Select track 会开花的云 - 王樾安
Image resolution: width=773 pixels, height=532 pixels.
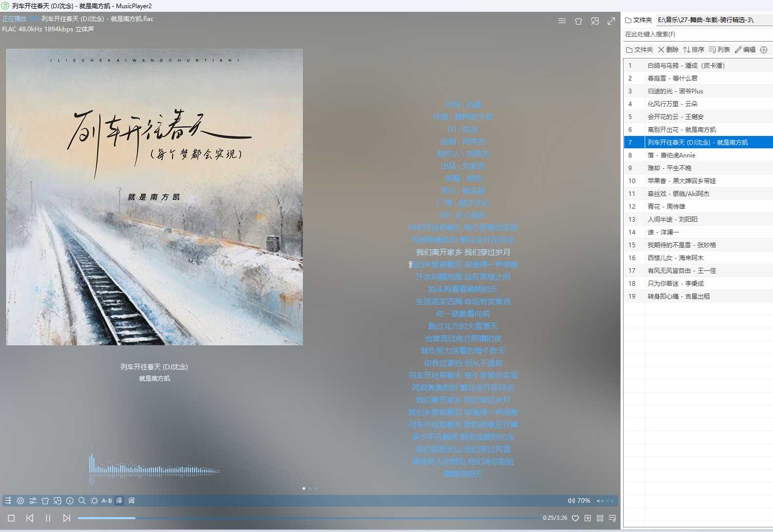(x=698, y=116)
